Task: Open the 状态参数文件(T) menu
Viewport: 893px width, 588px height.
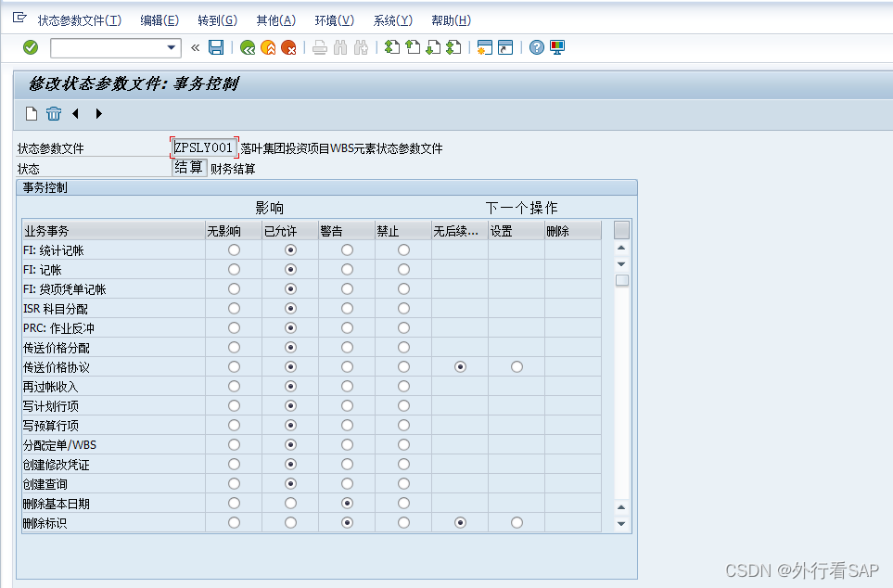Action: pos(80,20)
